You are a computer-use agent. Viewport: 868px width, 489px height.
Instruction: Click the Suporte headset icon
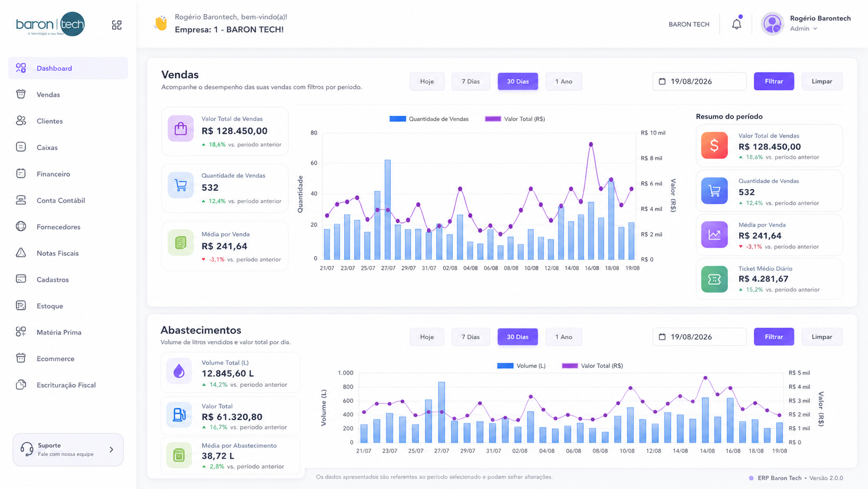coord(27,449)
